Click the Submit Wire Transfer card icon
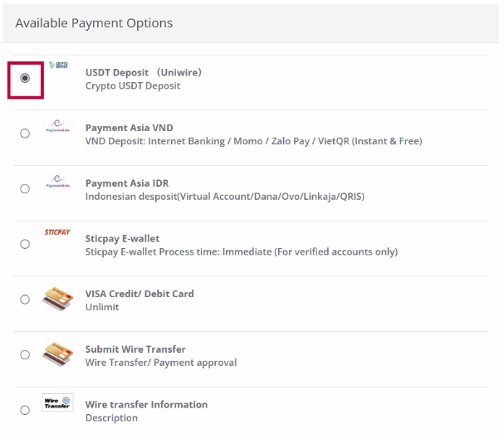 click(58, 354)
